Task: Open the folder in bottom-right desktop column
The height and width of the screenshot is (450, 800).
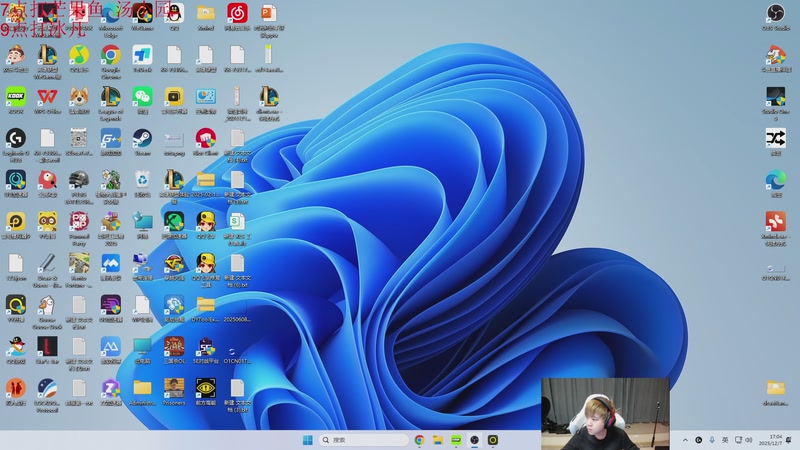Action: coord(776,389)
